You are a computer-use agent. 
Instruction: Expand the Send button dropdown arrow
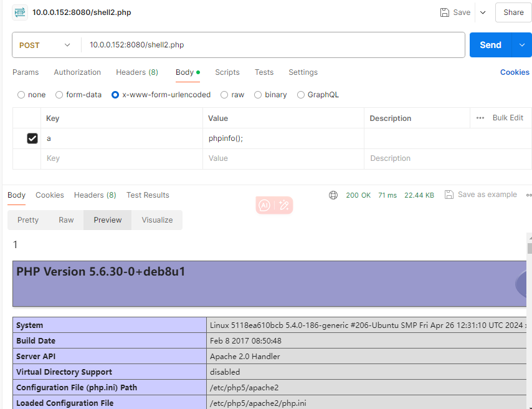pos(522,45)
